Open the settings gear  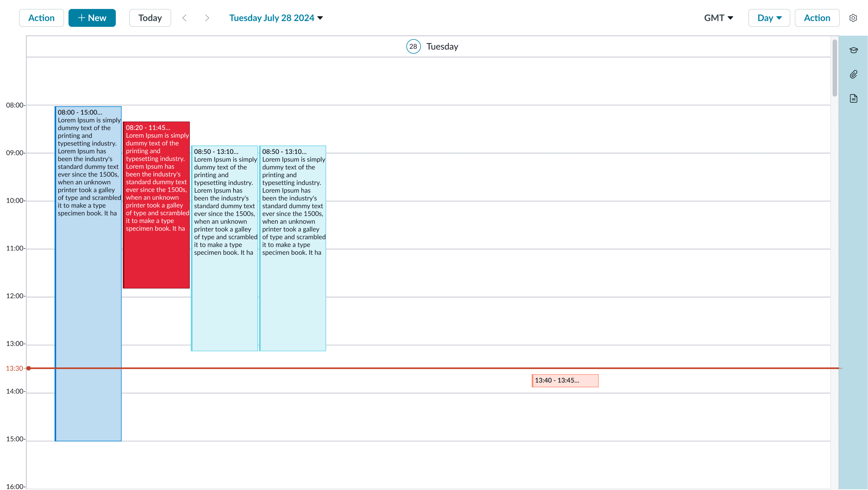pos(853,18)
